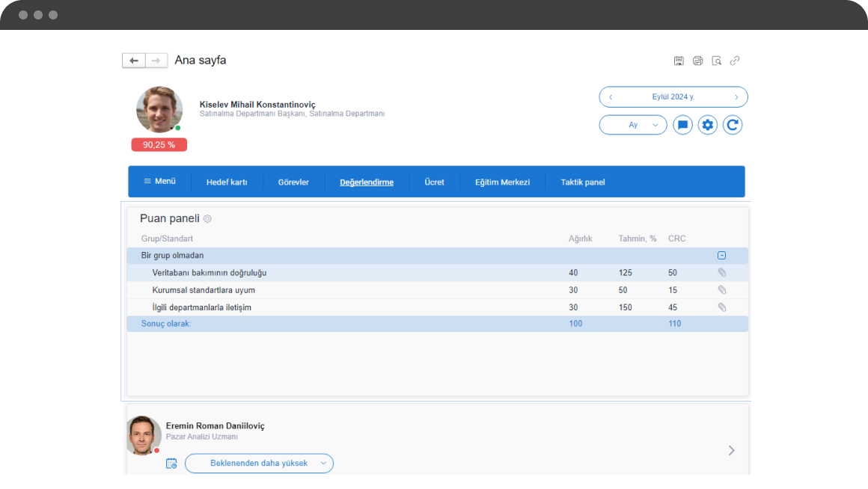Screen dimensions: 868x489
Task: Refresh data with the circular arrow button
Action: [x=733, y=125]
